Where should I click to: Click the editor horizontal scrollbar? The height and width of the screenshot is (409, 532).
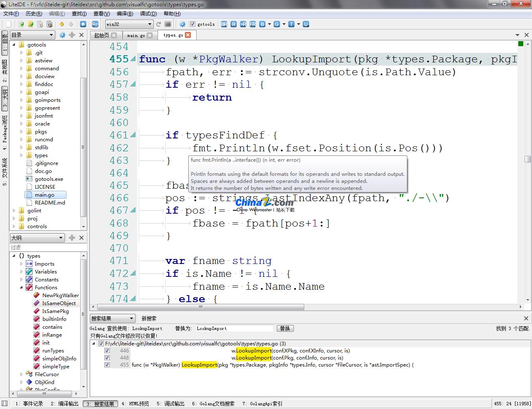pyautogui.click(x=200, y=307)
